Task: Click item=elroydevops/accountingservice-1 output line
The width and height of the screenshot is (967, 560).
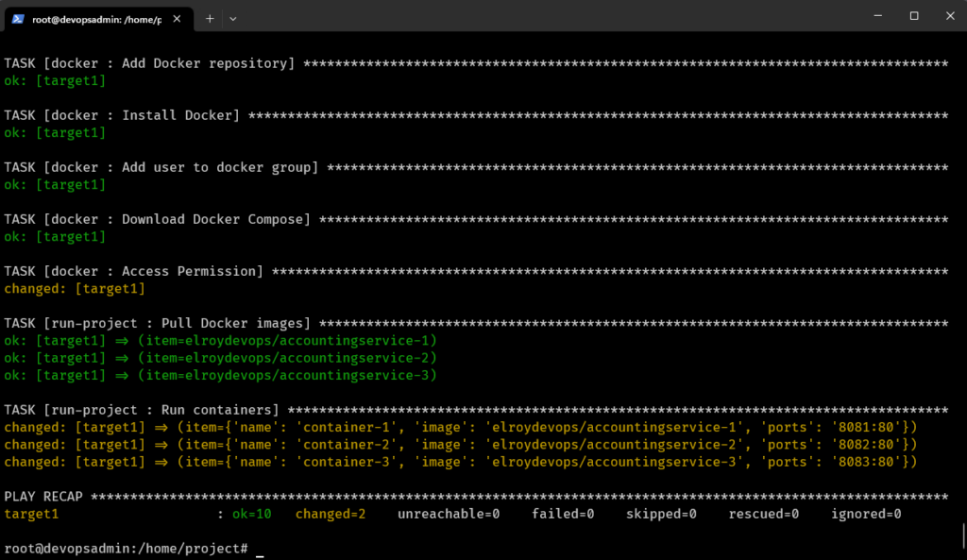Action: click(x=283, y=340)
